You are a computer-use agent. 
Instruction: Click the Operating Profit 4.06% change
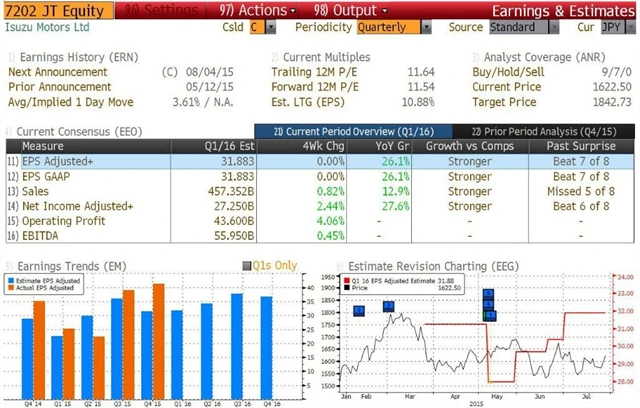click(x=330, y=221)
